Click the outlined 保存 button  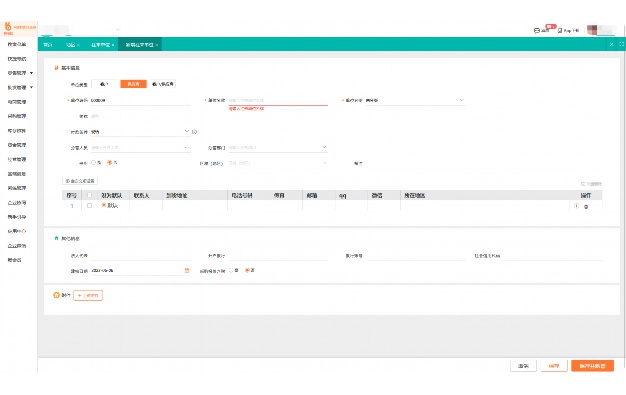554,365
